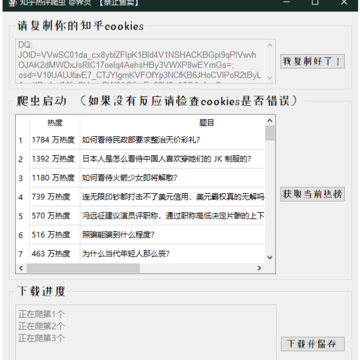Click the 我复制好了 button
The height and width of the screenshot is (360, 360).
click(312, 62)
